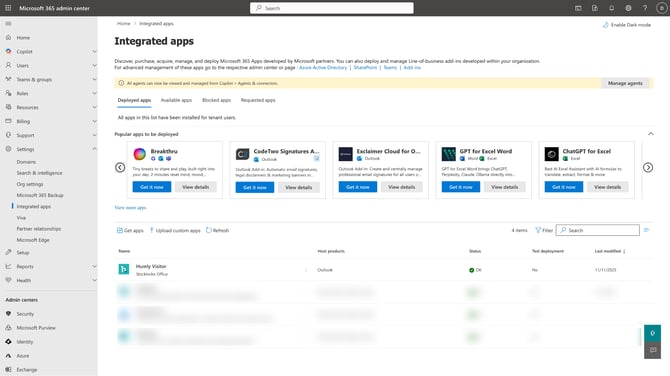Open the app launcher waffle icon
The width and height of the screenshot is (670, 376).
coord(8,8)
